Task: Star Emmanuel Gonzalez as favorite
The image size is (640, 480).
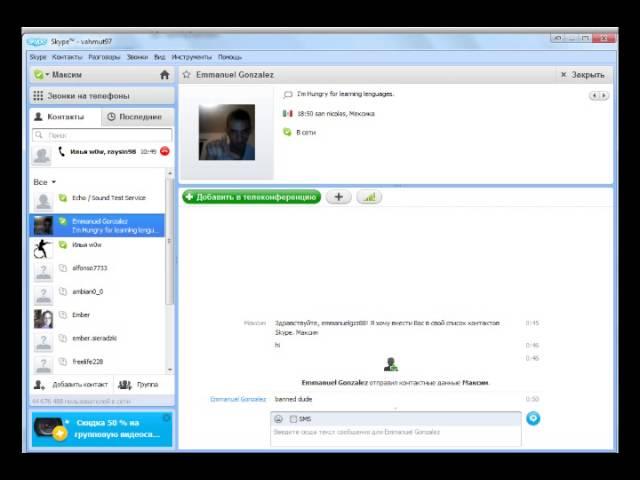Action: tap(187, 75)
